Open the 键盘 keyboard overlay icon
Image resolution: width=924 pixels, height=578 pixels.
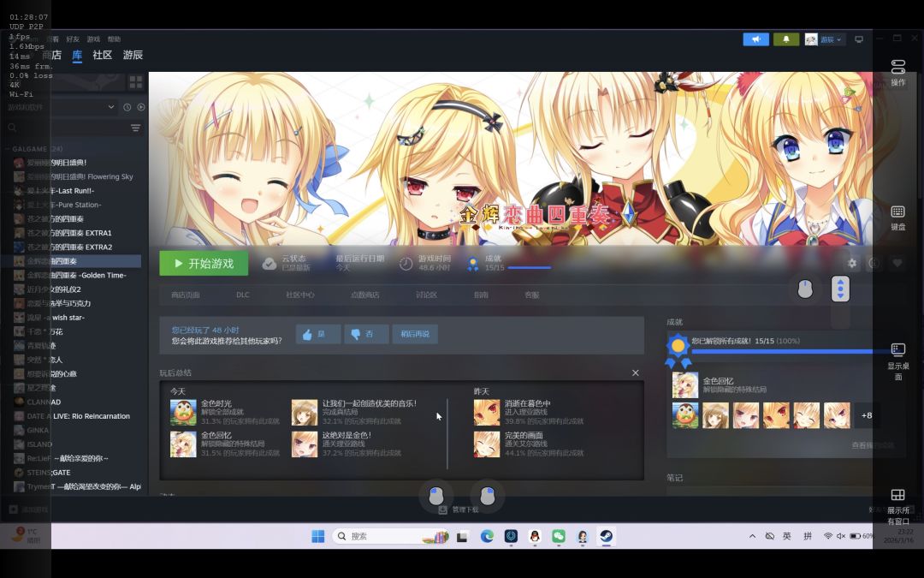(897, 217)
